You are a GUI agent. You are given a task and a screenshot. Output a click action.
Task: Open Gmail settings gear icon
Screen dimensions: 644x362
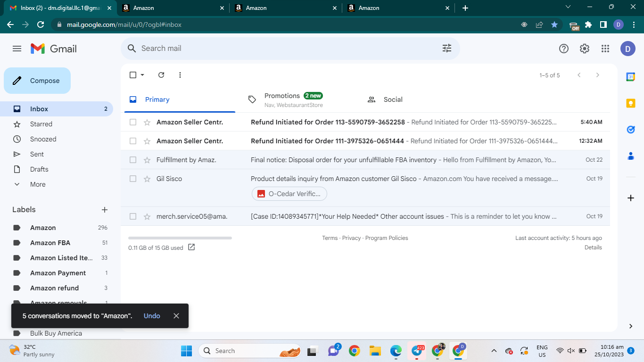click(585, 49)
